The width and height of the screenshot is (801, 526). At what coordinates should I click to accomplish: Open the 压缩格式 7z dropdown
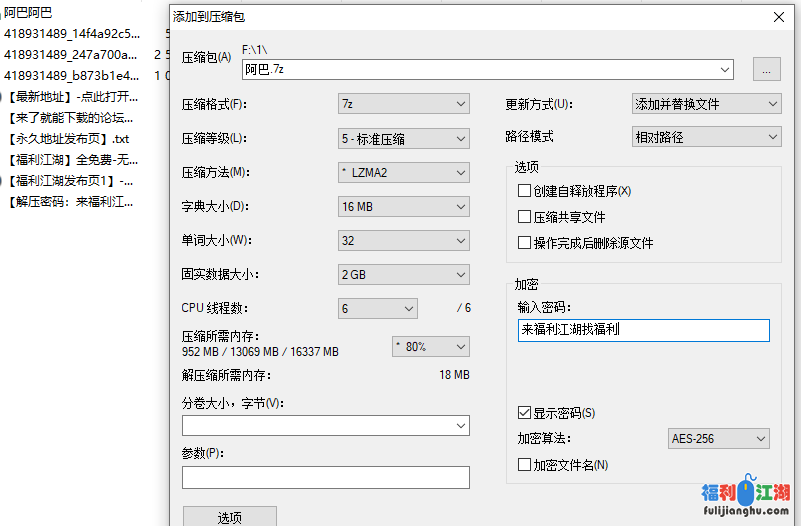[x=403, y=104]
